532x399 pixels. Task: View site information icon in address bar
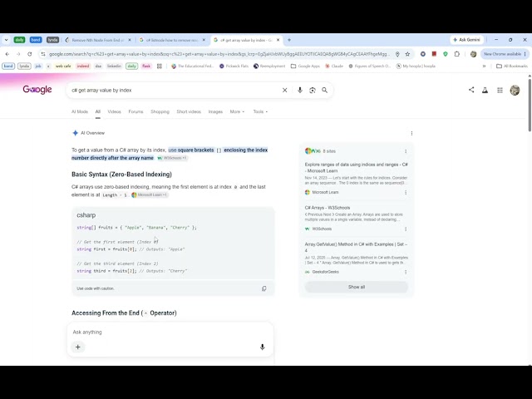click(43, 54)
